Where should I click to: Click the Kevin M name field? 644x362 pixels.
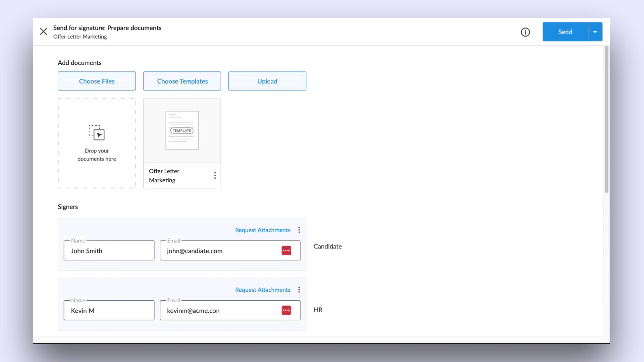pyautogui.click(x=109, y=310)
